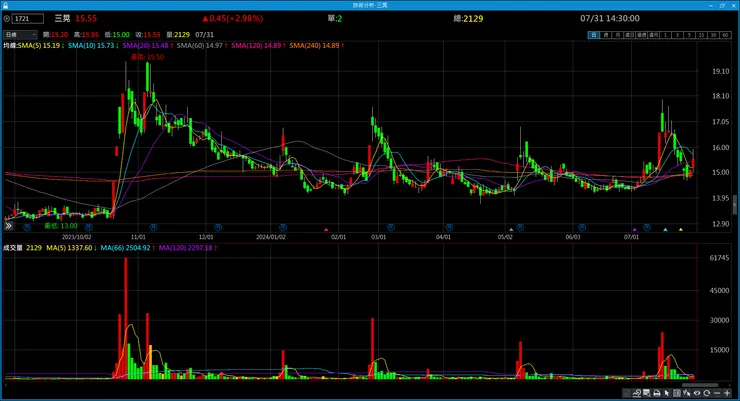Click the SMA(60) 14.97 moving average label
The width and height of the screenshot is (740, 401).
point(202,46)
